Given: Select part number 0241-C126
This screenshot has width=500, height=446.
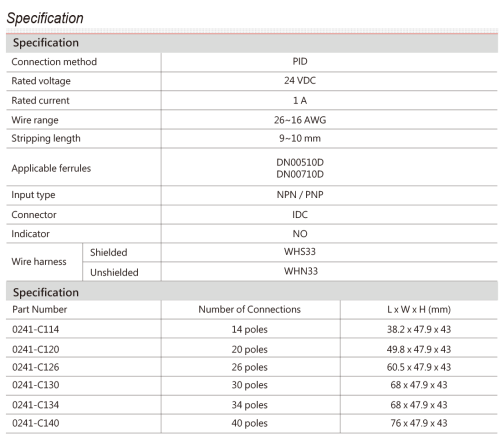Looking at the screenshot, I should (x=35, y=367).
